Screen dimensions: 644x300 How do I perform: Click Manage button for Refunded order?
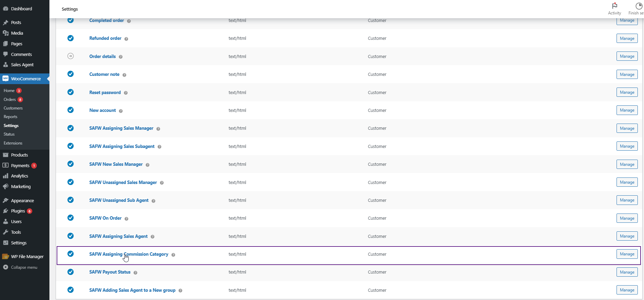click(627, 38)
